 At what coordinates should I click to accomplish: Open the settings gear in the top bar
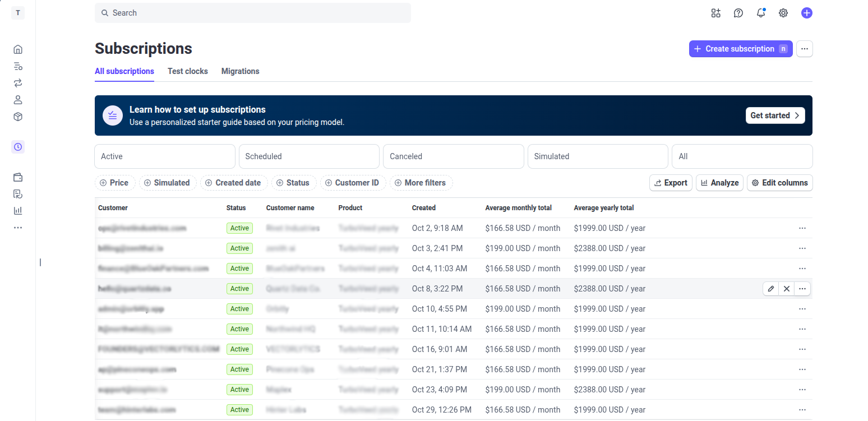tap(783, 12)
